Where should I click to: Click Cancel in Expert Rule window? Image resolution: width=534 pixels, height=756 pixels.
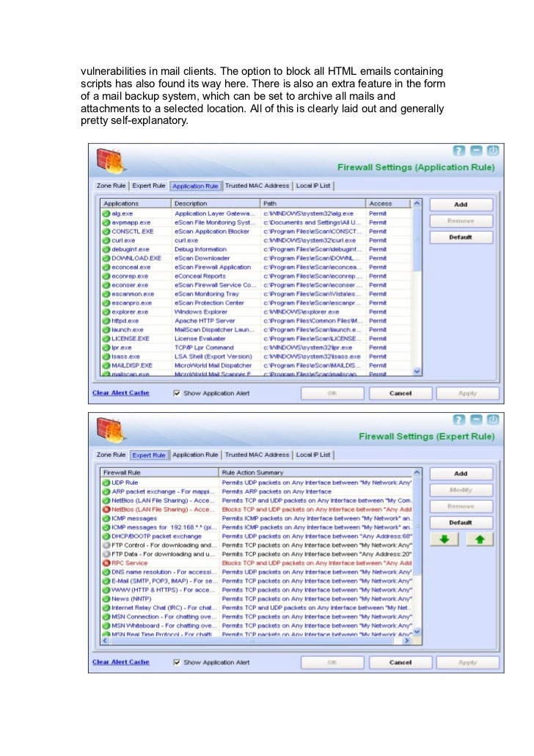coord(400,662)
